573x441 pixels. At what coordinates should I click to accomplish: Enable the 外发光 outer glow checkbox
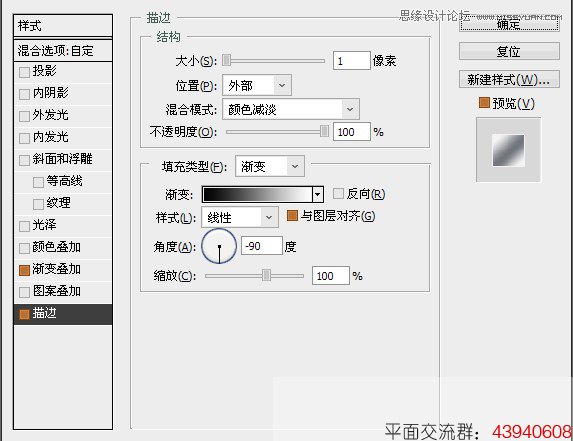coord(24,116)
